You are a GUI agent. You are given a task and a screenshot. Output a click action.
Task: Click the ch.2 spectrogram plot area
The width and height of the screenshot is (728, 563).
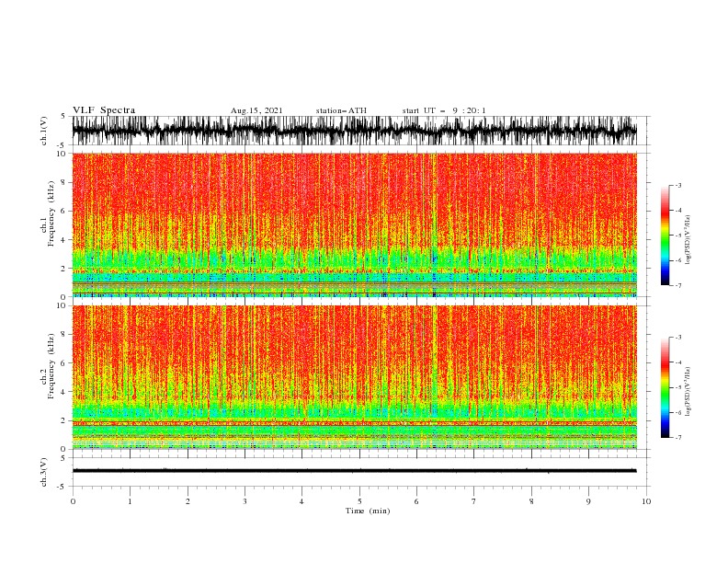[354, 377]
